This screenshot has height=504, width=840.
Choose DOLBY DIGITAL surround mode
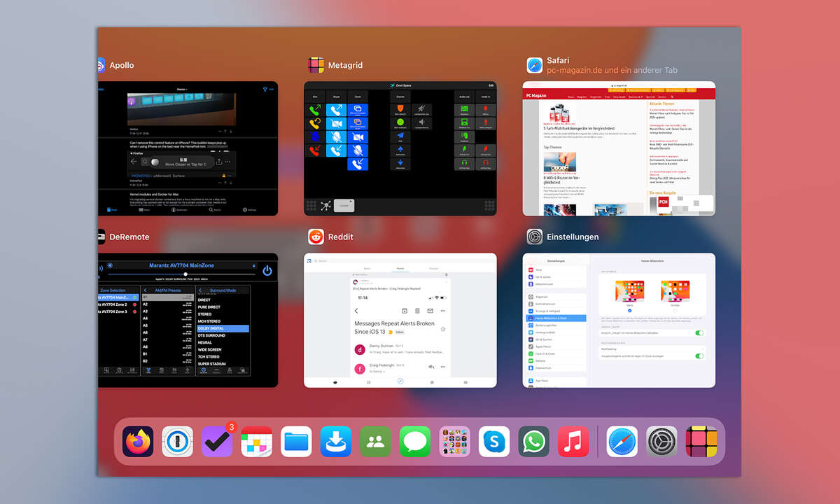pyautogui.click(x=223, y=328)
